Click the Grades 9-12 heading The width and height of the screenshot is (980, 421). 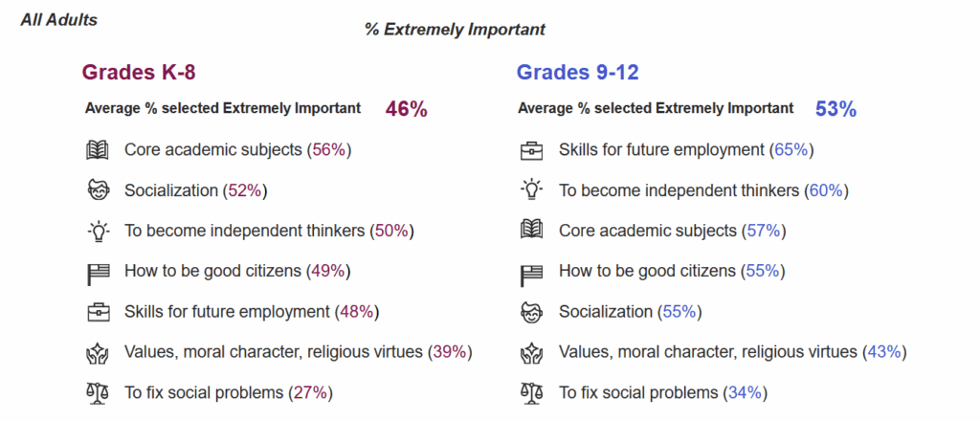tap(577, 73)
